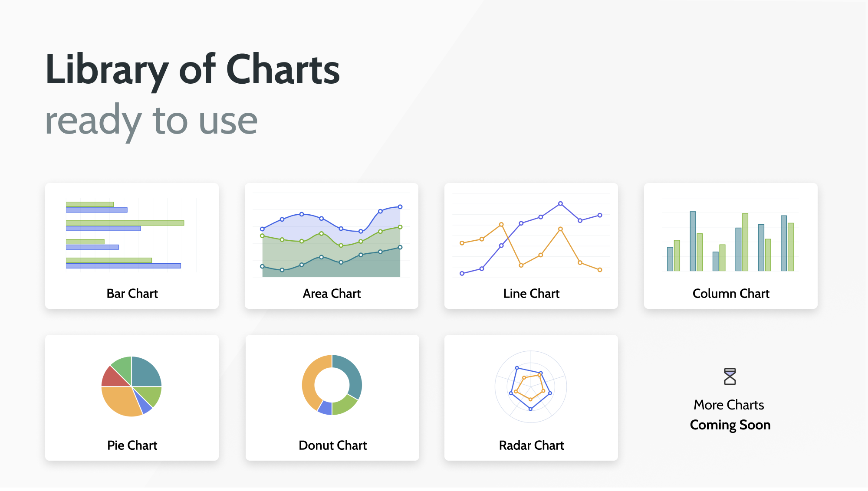Click the horizontal bars graphic
The image size is (868, 491).
(x=125, y=235)
